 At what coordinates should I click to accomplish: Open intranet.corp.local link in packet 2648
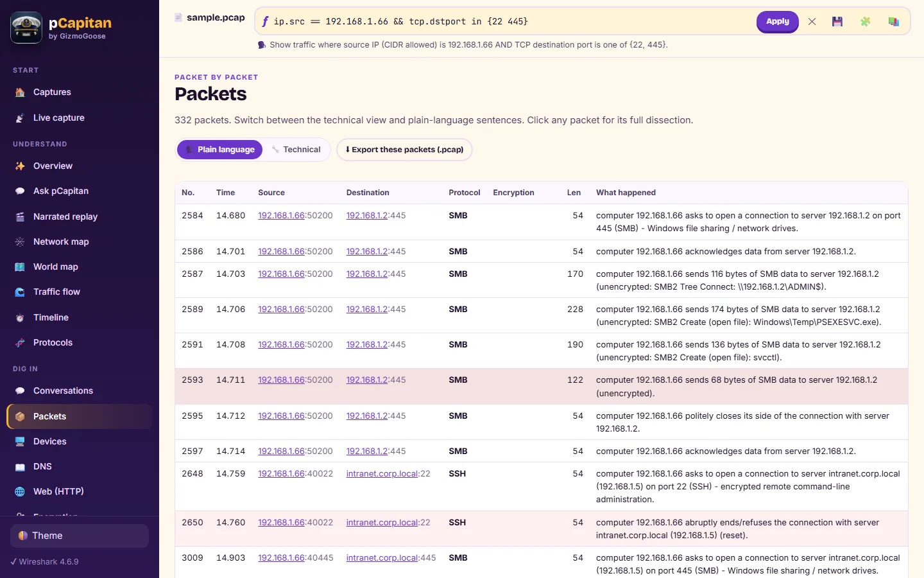click(x=382, y=474)
